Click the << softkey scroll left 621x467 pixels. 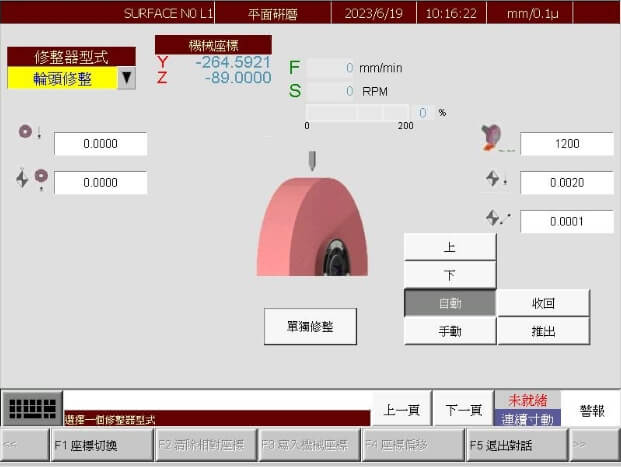pos(25,445)
